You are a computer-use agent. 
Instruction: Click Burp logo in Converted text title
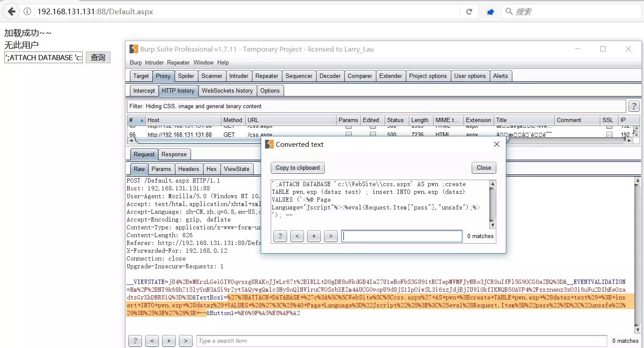click(269, 144)
